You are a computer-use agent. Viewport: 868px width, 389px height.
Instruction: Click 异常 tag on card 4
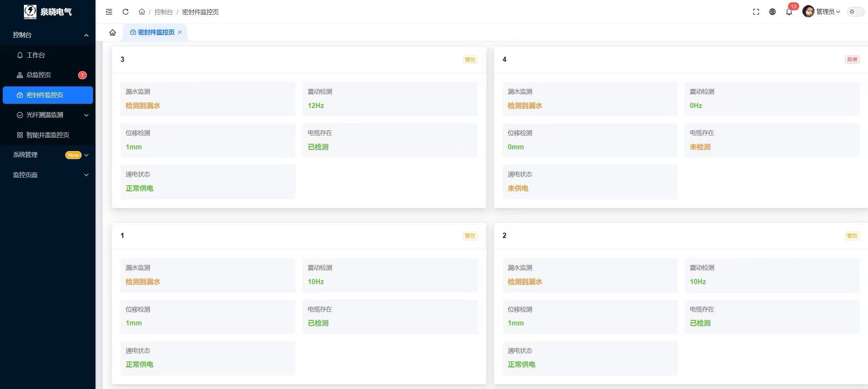click(x=852, y=60)
